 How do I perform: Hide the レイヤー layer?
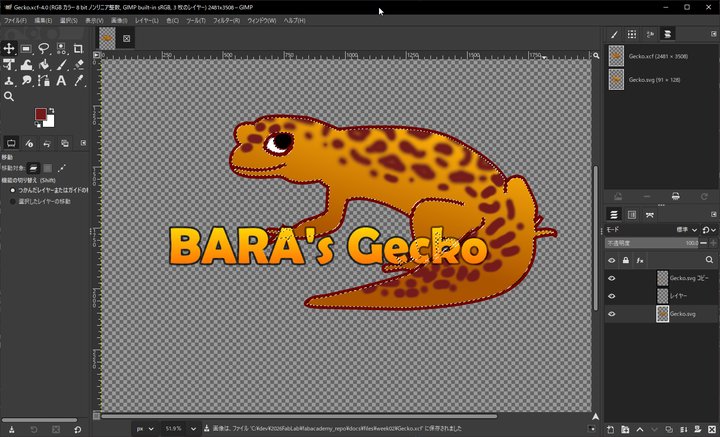click(x=612, y=296)
